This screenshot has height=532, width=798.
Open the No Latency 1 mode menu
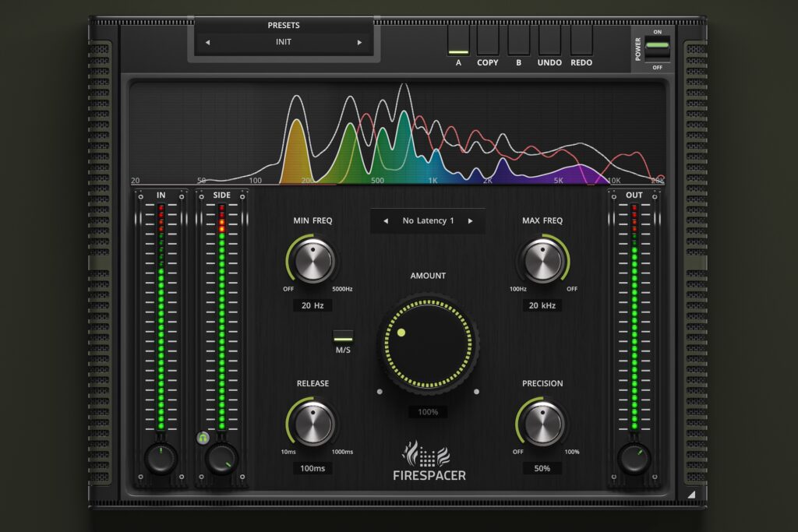[428, 221]
